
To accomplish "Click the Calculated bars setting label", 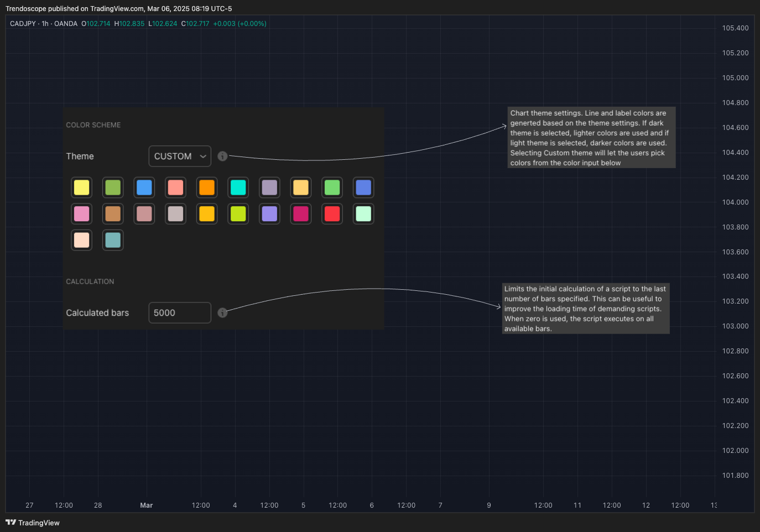I will point(97,313).
